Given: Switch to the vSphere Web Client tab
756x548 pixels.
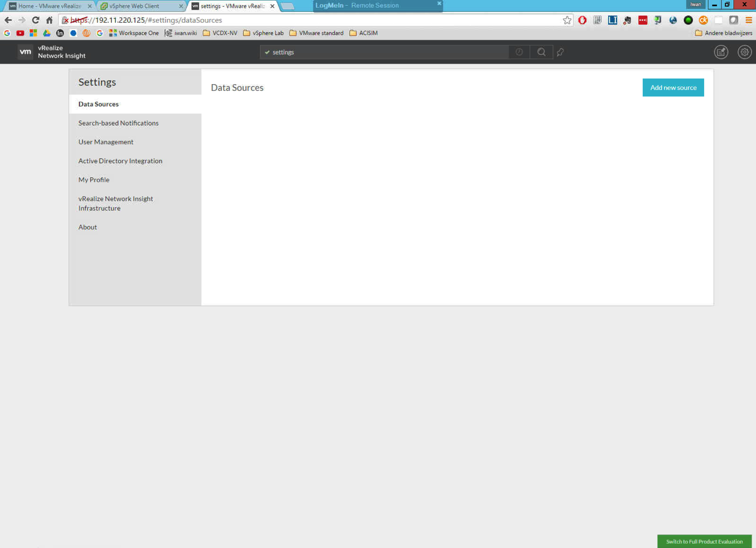Looking at the screenshot, I should click(x=134, y=6).
